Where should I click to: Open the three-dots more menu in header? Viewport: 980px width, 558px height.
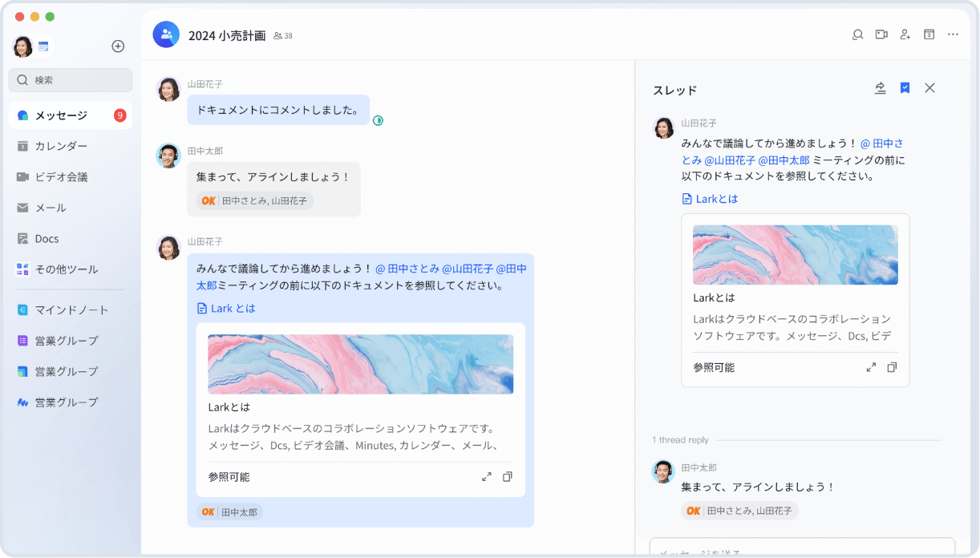tap(953, 34)
